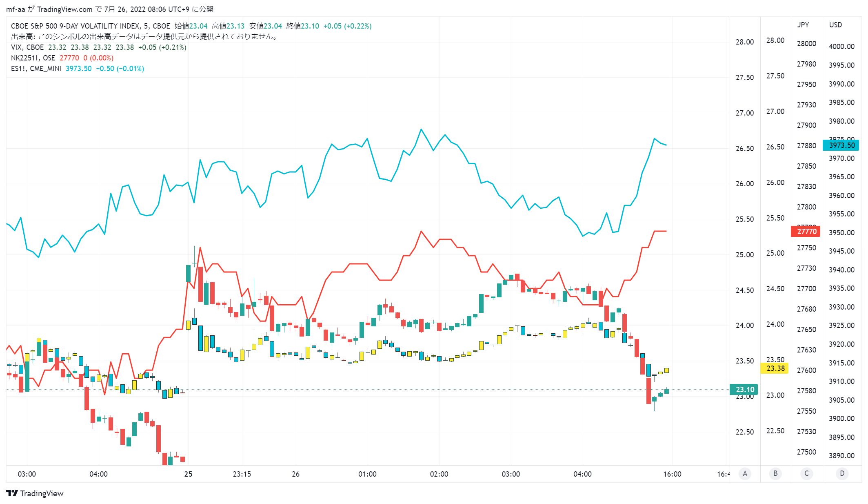The image size is (868, 504).
Task: Select price scale A button
Action: (745, 474)
